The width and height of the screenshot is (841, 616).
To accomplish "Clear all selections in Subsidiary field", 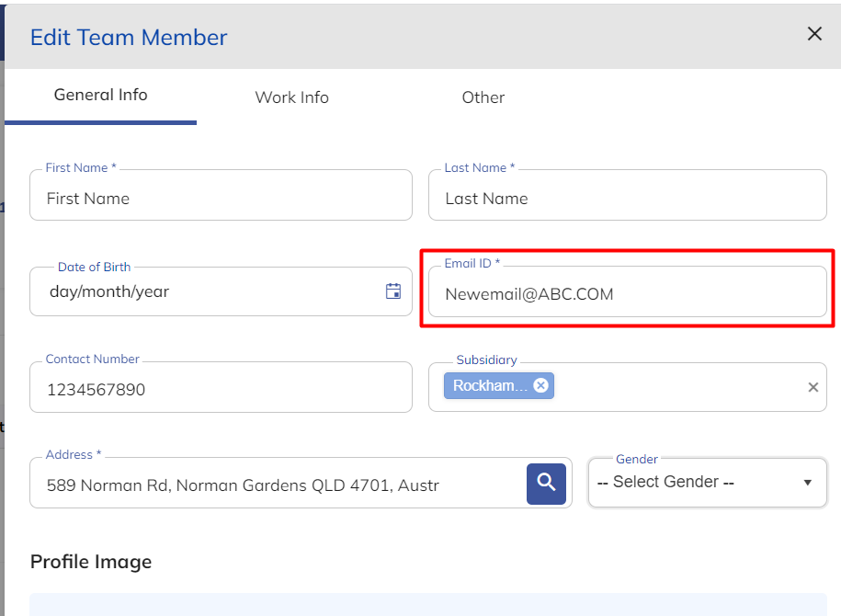I will (x=813, y=387).
